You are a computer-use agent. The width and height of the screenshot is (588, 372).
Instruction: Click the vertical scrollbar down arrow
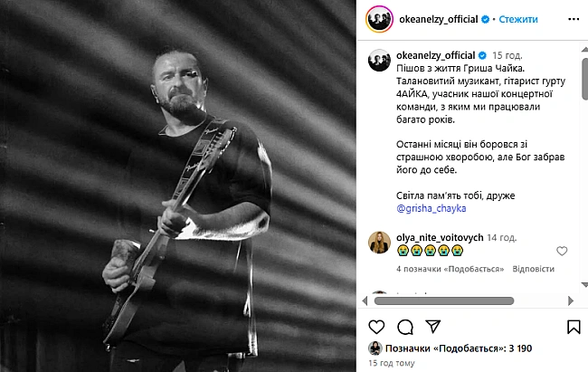click(584, 285)
